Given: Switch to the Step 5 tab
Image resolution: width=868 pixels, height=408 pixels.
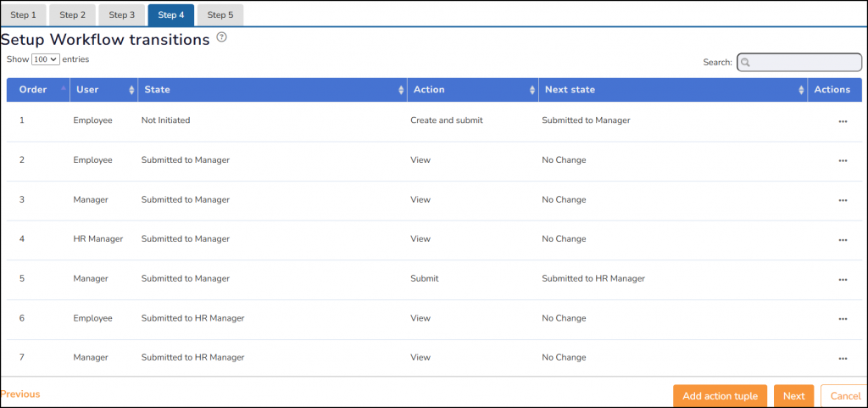Looking at the screenshot, I should tap(220, 14).
